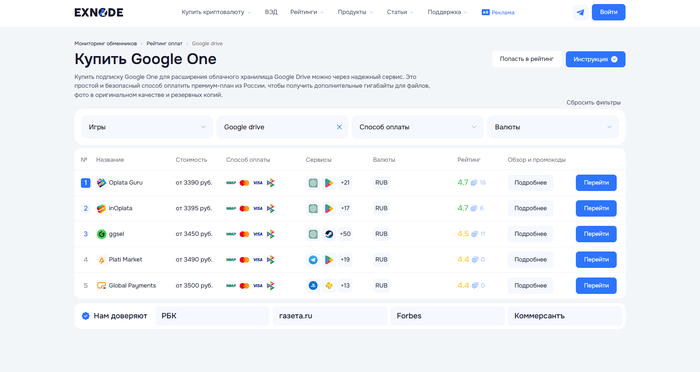Click Подробнее for inOplata
Image resolution: width=700 pixels, height=372 pixels.
tap(530, 209)
